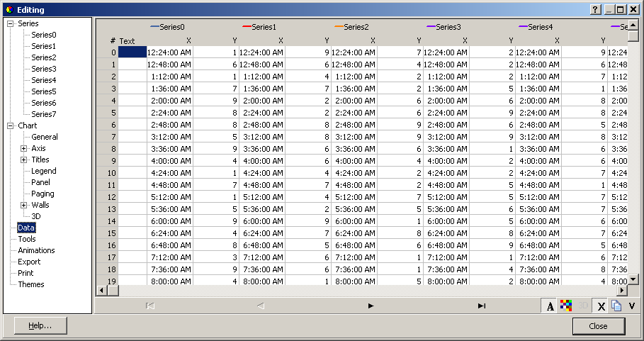Select Series1 in the tree
This screenshot has width=644, height=341.
click(43, 46)
